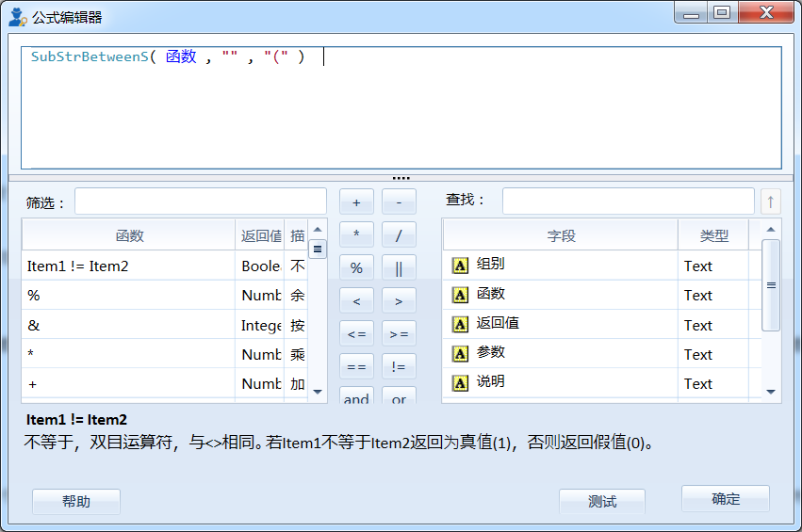Image resolution: width=802 pixels, height=532 pixels.
Task: Insert the less-than operator
Action: pos(356,300)
